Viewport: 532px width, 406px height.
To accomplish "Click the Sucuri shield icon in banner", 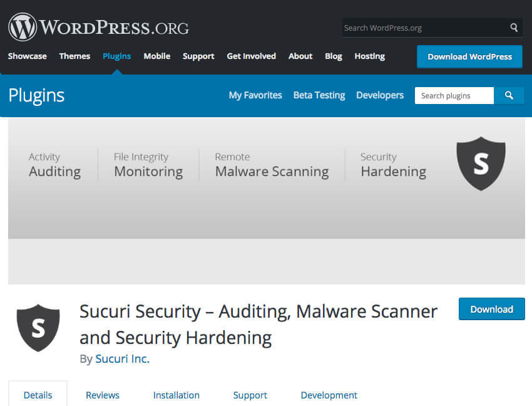I will click(x=481, y=164).
